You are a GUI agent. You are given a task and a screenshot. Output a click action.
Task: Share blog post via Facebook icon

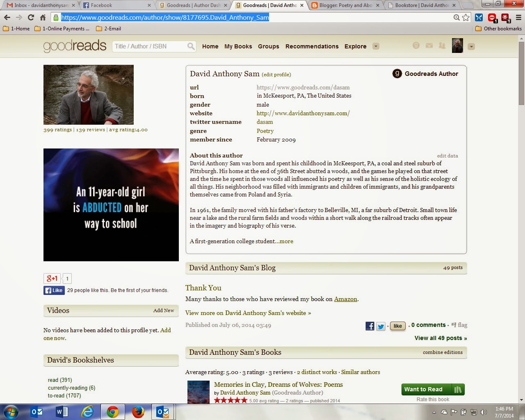click(x=370, y=326)
